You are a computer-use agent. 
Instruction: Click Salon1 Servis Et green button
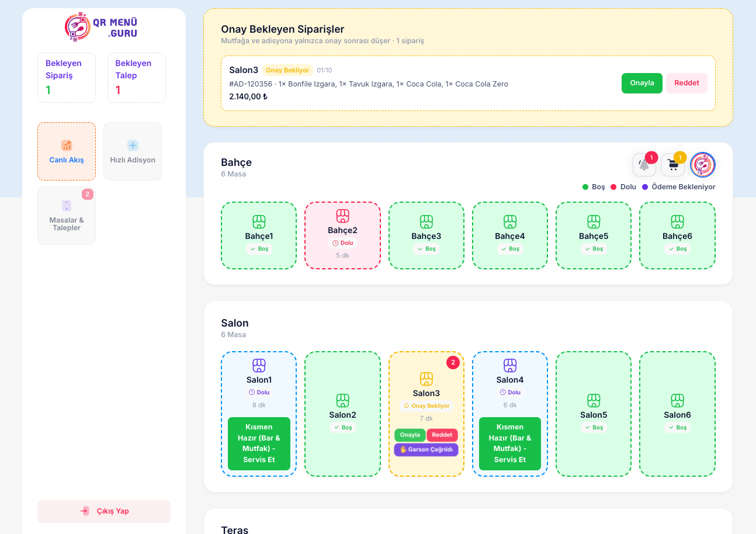click(259, 443)
